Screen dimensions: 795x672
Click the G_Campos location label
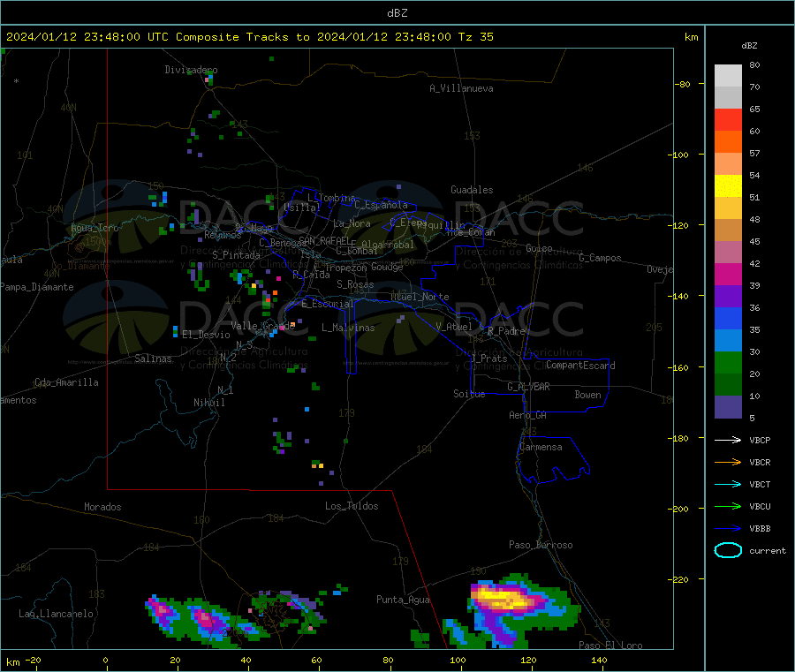(x=600, y=258)
